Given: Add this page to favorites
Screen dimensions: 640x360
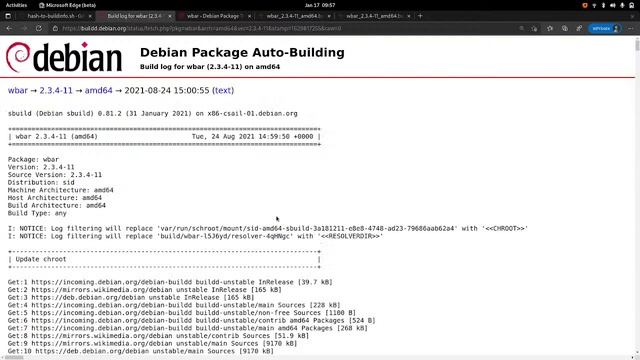Looking at the screenshot, I should (534, 29).
